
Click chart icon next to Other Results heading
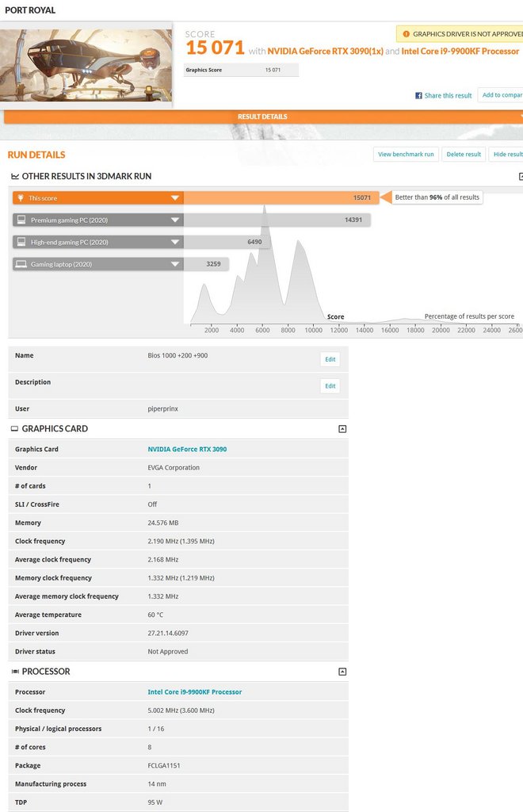(15, 177)
